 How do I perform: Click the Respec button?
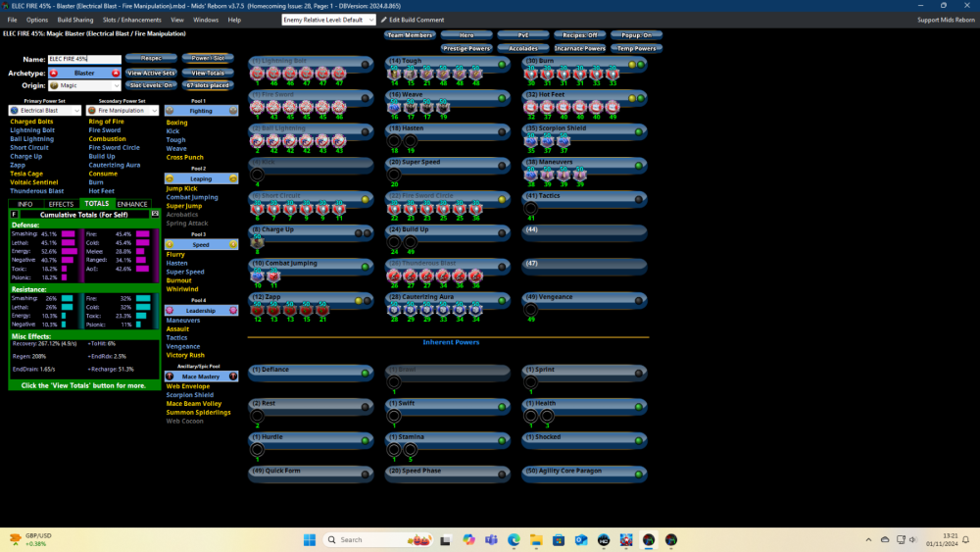coord(151,58)
